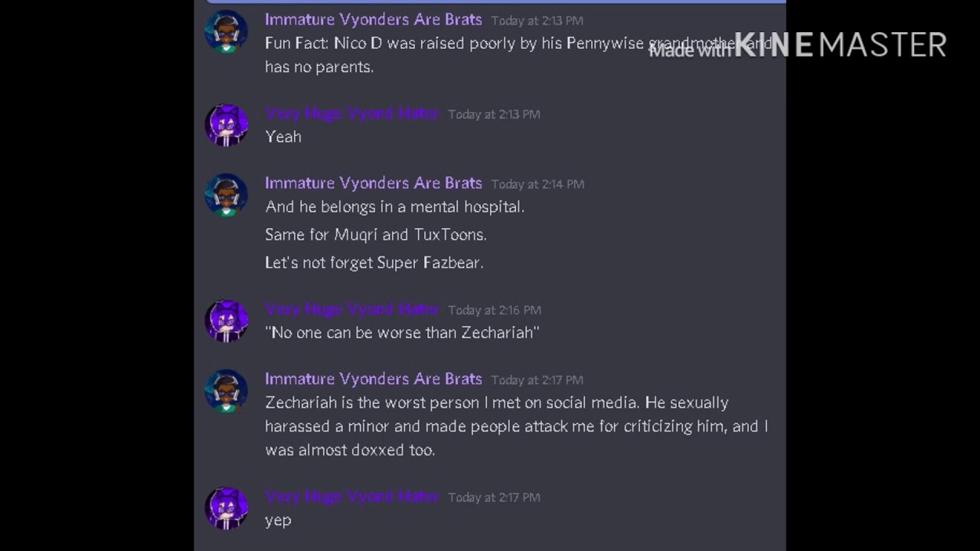The width and height of the screenshot is (980, 551).
Task: Select the purple avatar beside the Zechariah quote message
Action: coord(227,321)
